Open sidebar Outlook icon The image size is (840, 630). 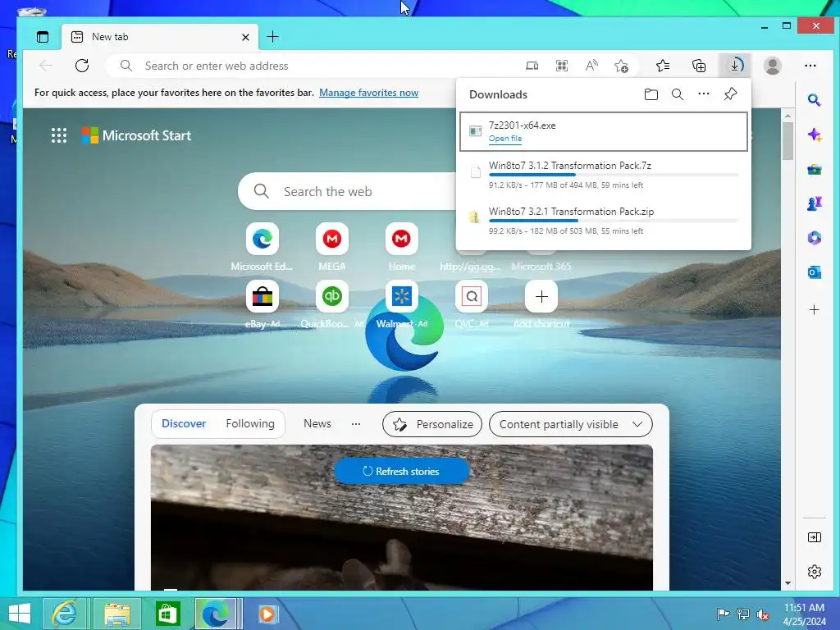tap(815, 272)
